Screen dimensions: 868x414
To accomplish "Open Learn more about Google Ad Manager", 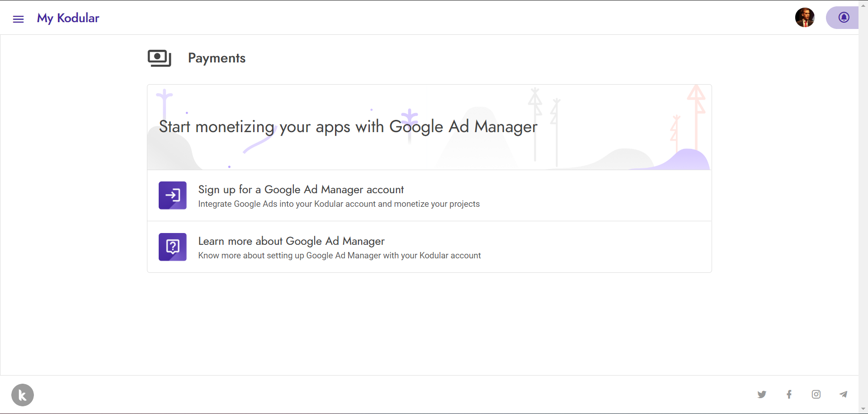I will point(429,247).
